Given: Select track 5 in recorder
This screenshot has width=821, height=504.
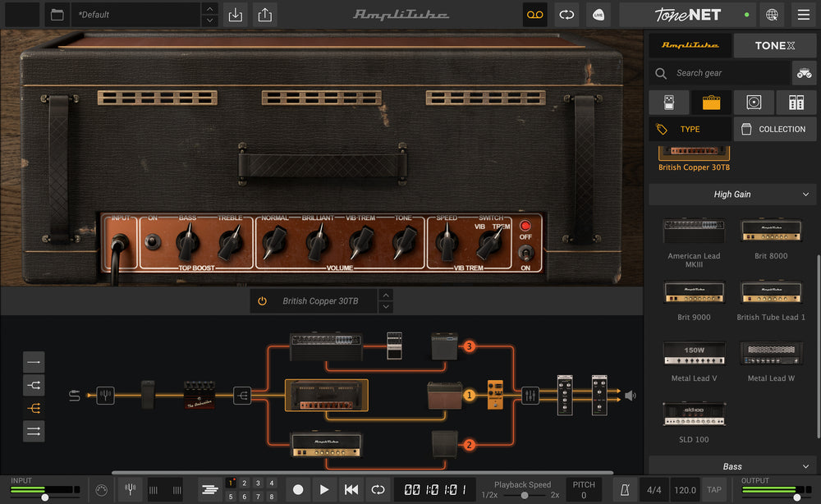Looking at the screenshot, I should point(231,497).
